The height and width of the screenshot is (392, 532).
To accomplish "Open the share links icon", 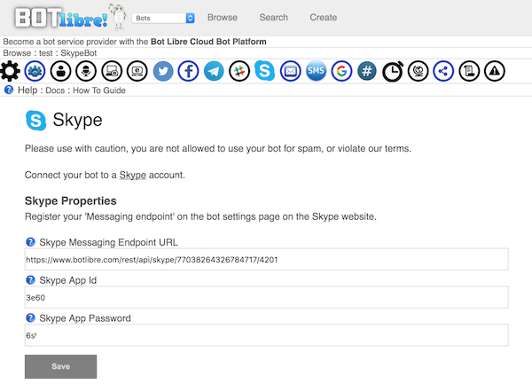I will pyautogui.click(x=443, y=71).
